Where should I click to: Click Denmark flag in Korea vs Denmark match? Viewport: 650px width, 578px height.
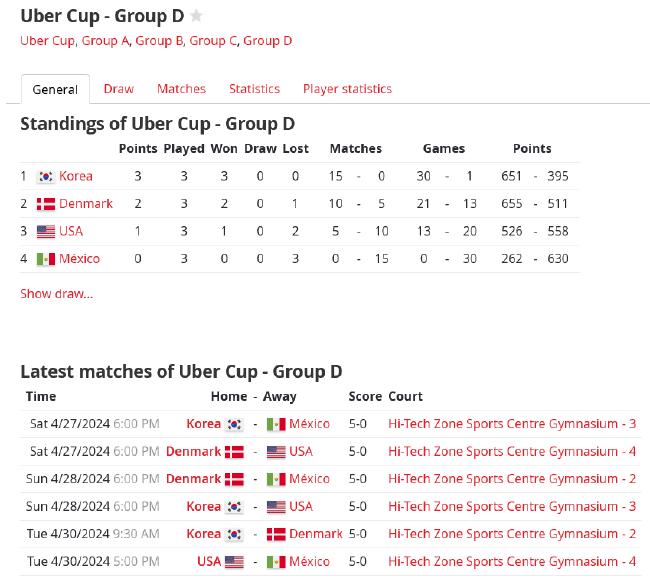[x=276, y=534]
